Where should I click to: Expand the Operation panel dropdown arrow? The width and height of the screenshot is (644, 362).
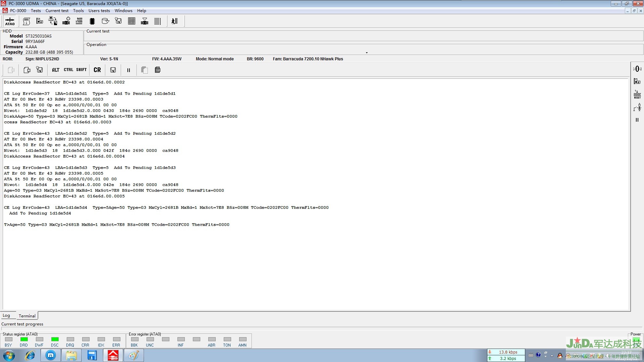[x=367, y=53]
